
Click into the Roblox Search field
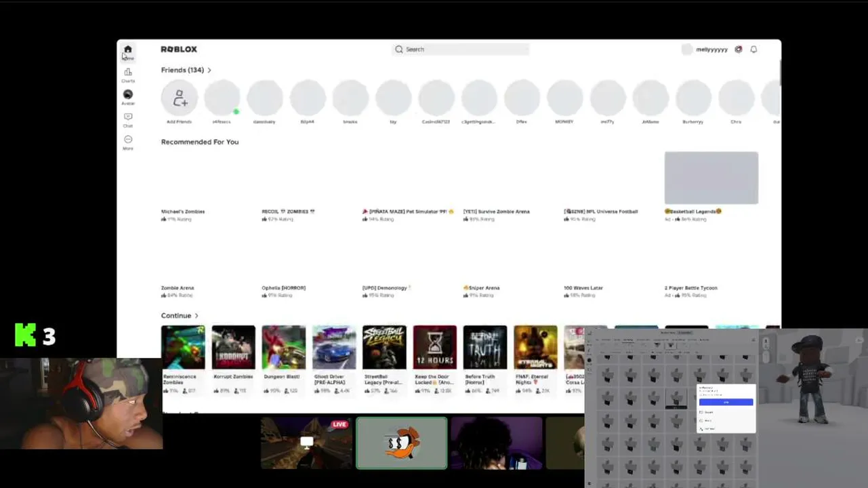(460, 49)
